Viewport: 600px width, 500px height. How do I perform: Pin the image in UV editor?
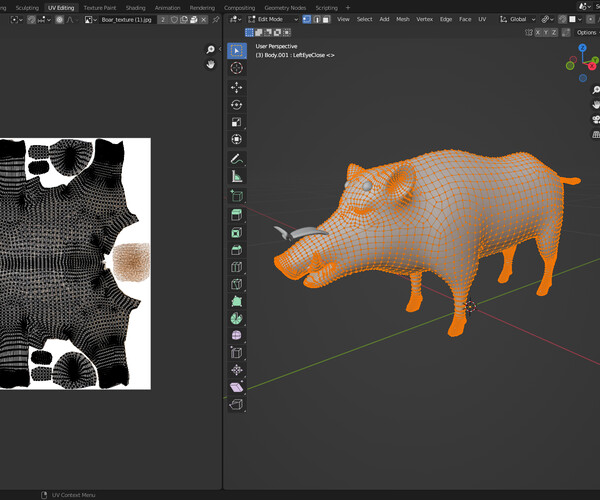pos(216,20)
